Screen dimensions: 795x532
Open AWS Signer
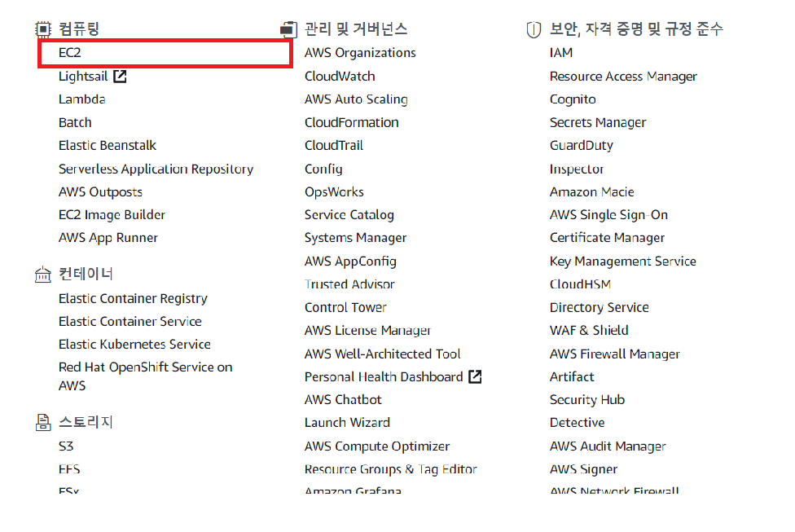click(583, 469)
